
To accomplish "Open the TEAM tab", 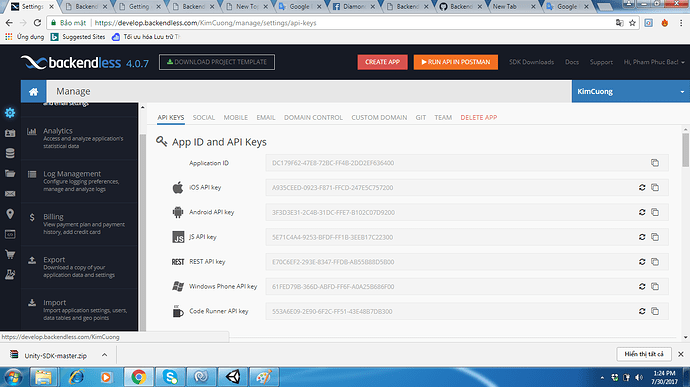I will (x=443, y=118).
